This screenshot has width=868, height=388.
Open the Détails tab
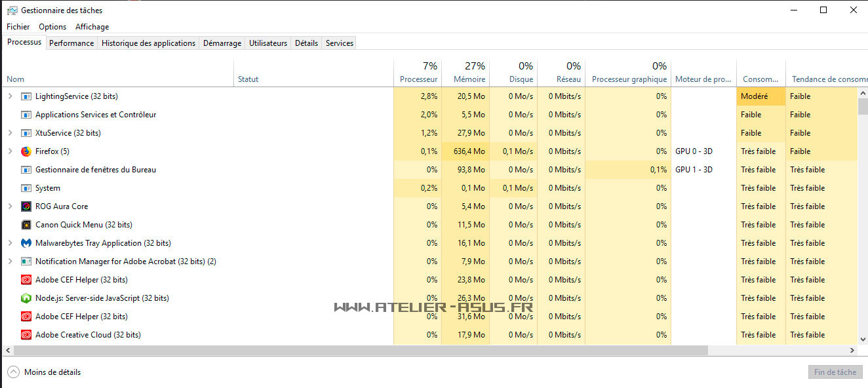306,43
